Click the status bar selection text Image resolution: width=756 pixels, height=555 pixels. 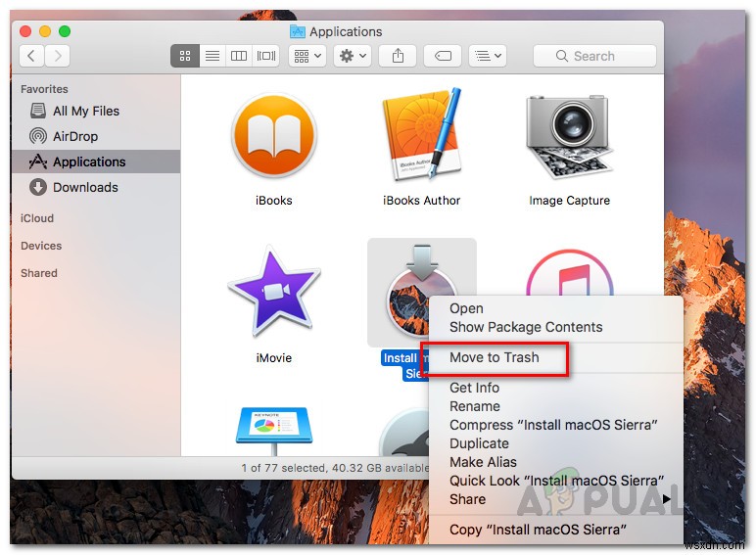(x=335, y=468)
